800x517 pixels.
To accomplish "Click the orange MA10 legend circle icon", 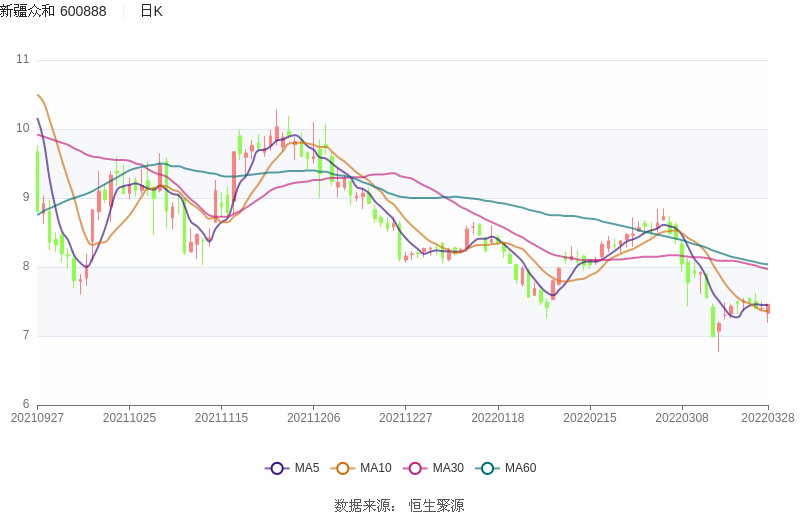I will (x=343, y=468).
